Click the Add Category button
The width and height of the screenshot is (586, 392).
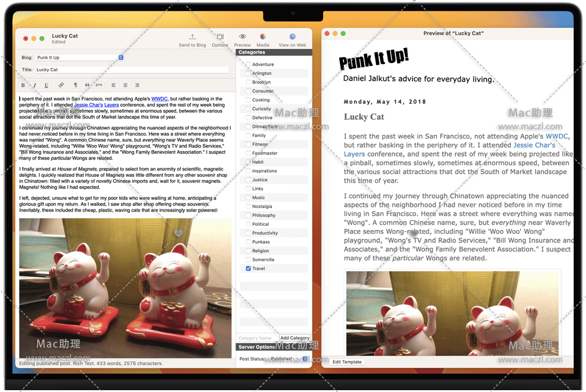pyautogui.click(x=295, y=338)
